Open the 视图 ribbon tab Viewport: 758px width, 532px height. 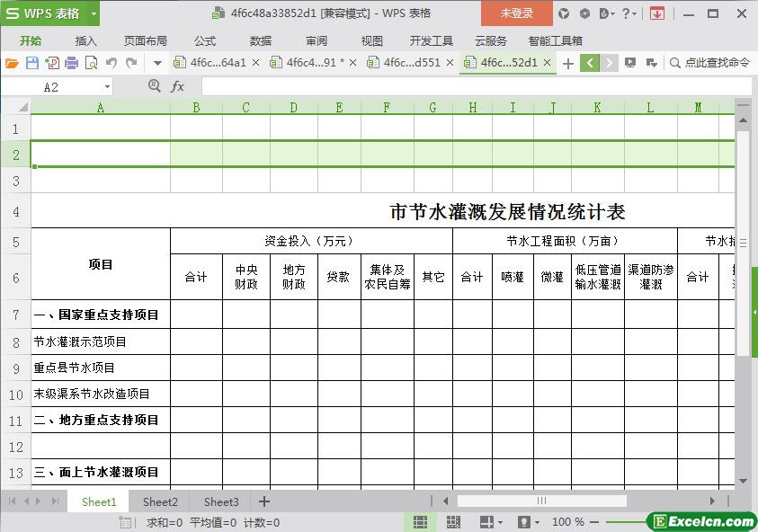[x=371, y=40]
